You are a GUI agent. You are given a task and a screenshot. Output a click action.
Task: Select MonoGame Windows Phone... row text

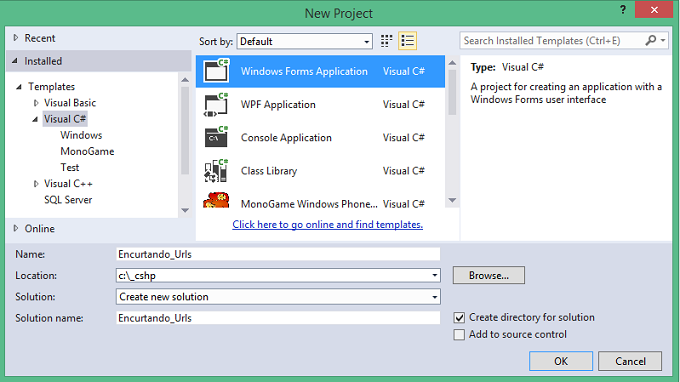(309, 204)
